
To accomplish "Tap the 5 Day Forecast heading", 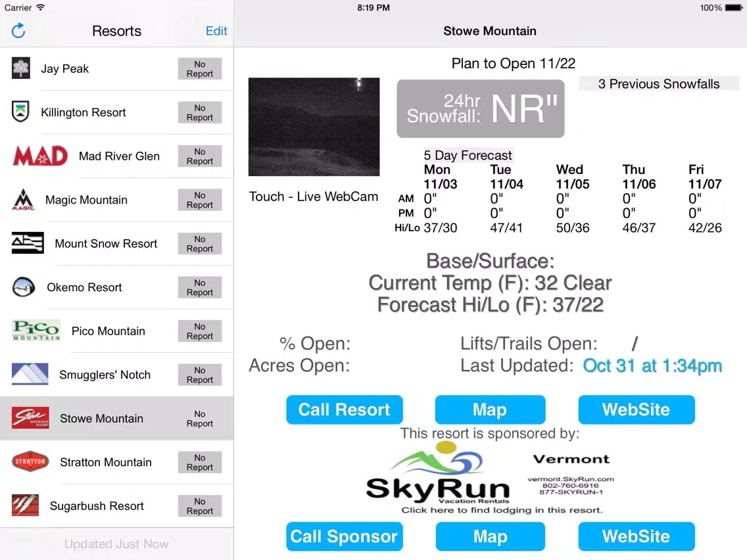I will [x=468, y=155].
